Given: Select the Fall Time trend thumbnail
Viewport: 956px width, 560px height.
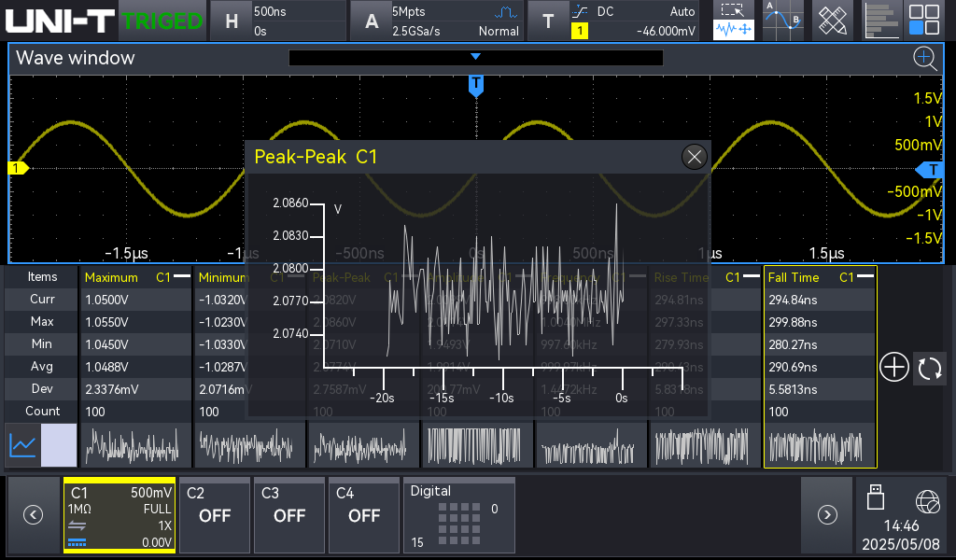Looking at the screenshot, I should click(x=820, y=446).
